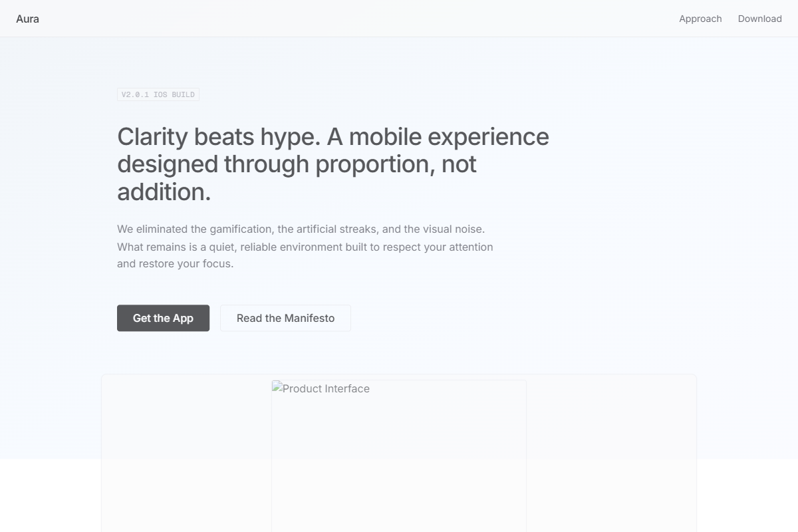Click the word "addition." ending the headline
The width and height of the screenshot is (798, 532).
point(164,192)
